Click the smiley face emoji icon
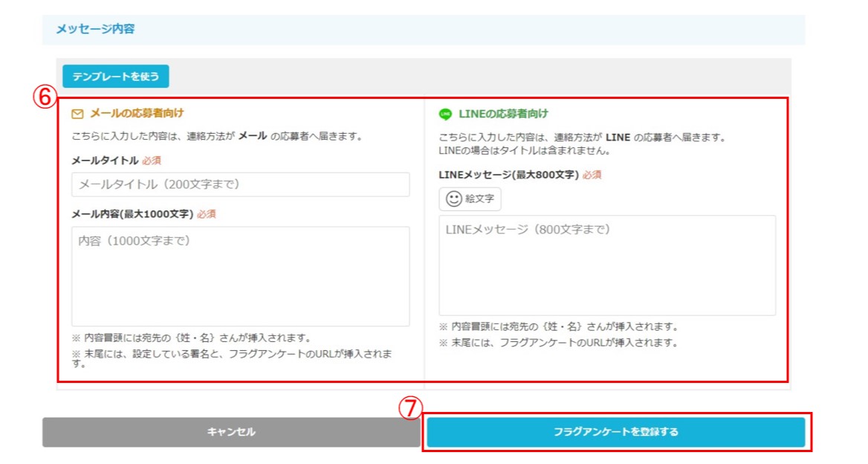This screenshot has height=464, width=868. pyautogui.click(x=453, y=199)
